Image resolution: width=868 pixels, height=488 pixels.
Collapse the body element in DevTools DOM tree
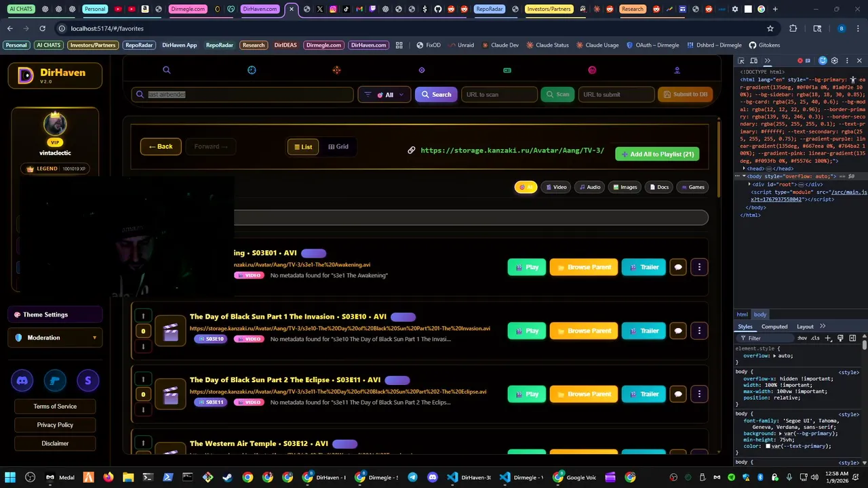click(x=744, y=176)
